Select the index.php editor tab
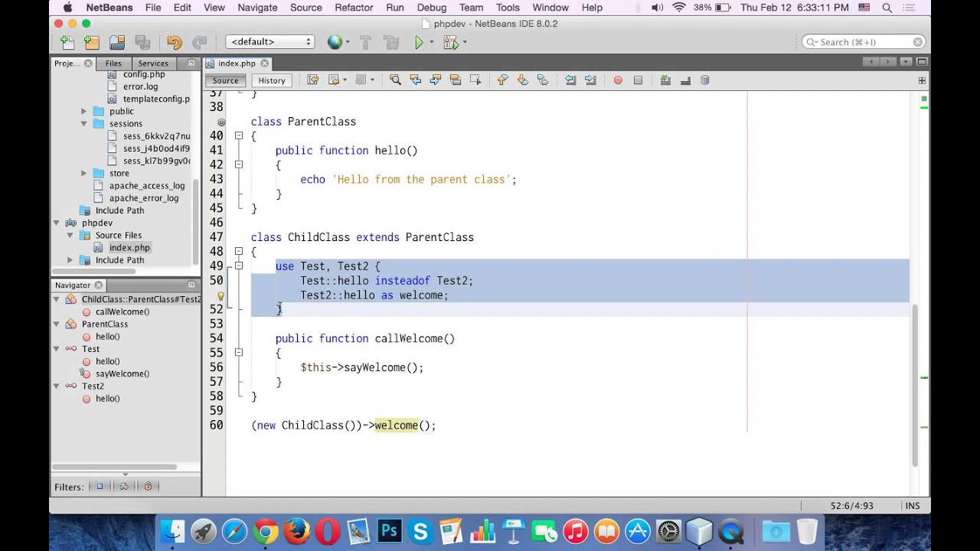This screenshot has width=980, height=551. tap(237, 64)
